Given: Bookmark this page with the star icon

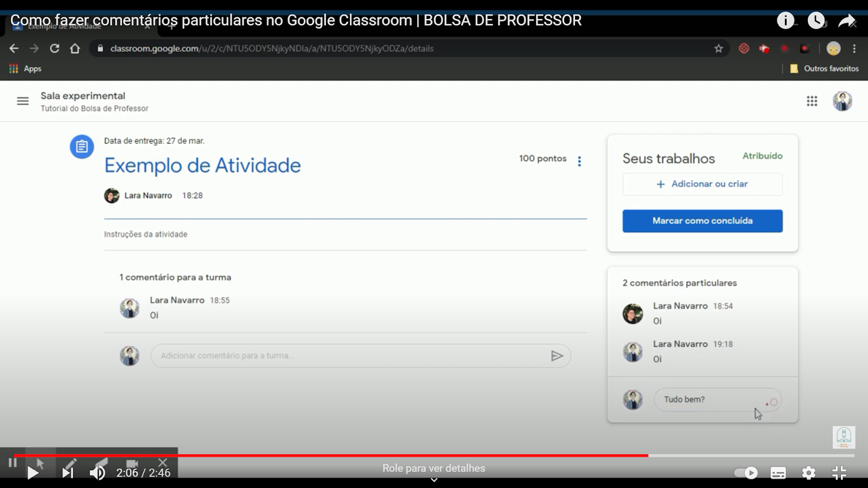Looking at the screenshot, I should 719,48.
